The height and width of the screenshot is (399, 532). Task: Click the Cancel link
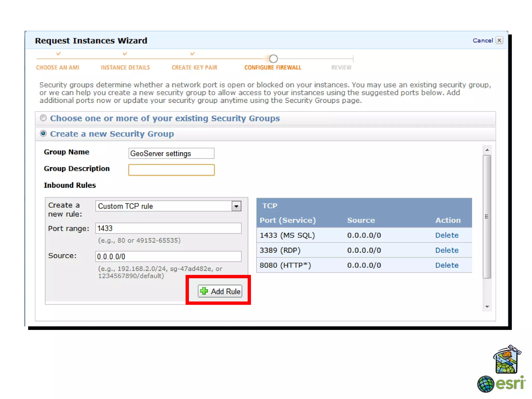(x=482, y=41)
